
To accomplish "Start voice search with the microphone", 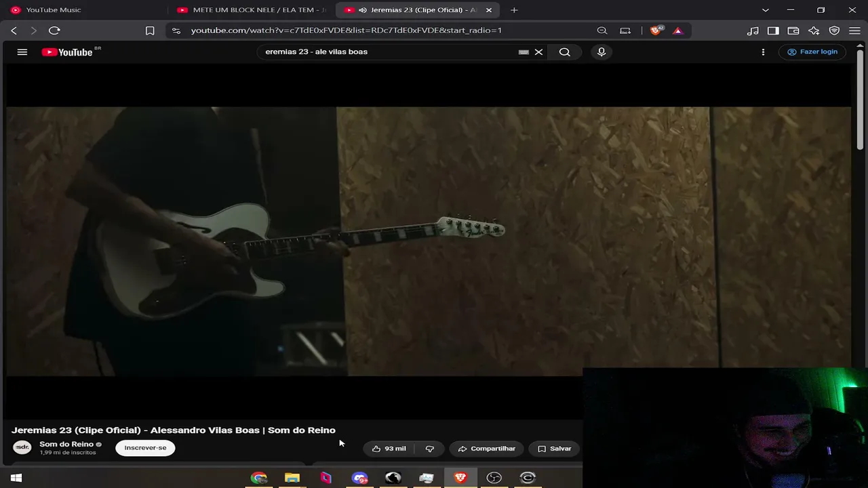I will tap(601, 52).
